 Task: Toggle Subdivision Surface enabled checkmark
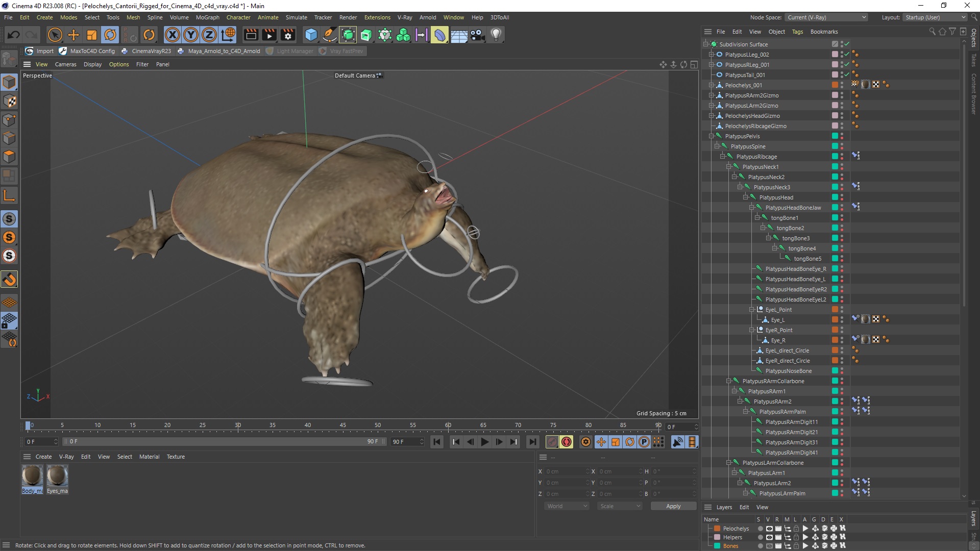pyautogui.click(x=847, y=44)
